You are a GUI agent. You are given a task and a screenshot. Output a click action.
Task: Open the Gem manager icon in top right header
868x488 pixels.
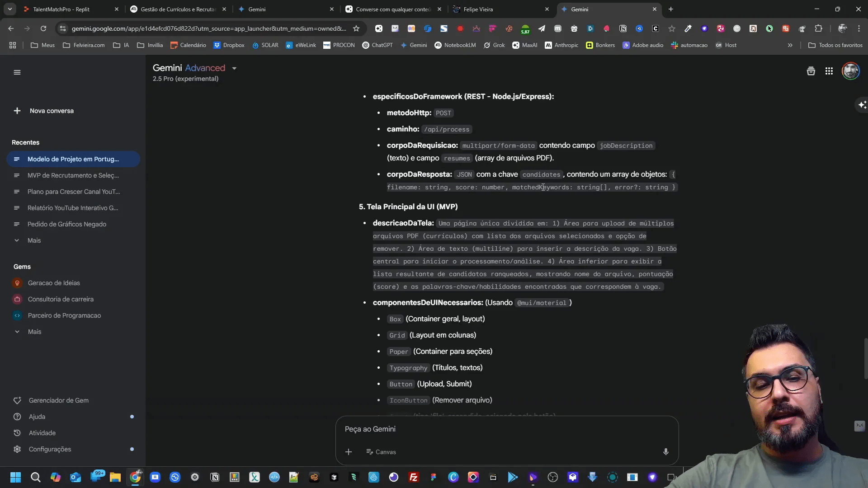coord(811,71)
